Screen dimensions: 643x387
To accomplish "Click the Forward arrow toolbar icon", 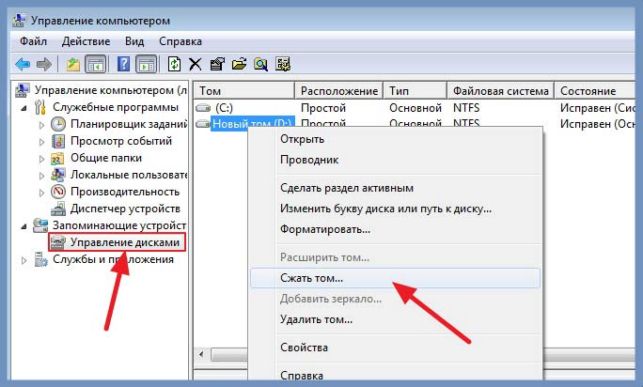I will pyautogui.click(x=44, y=64).
